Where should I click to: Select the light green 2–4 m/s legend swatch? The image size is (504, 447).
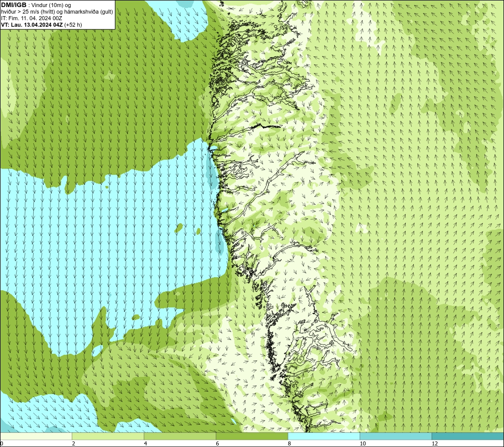click(x=108, y=436)
